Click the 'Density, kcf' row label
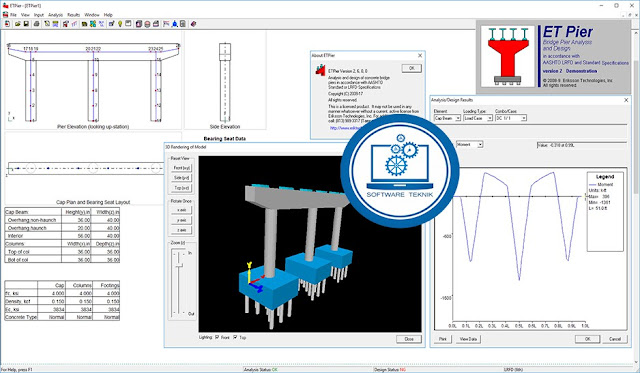The image size is (640, 373). click(x=21, y=301)
